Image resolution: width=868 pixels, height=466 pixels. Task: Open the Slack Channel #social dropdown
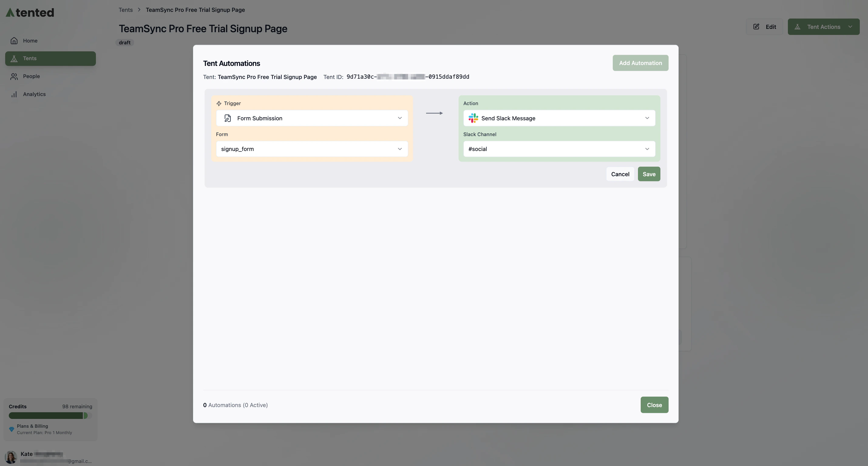coord(647,149)
